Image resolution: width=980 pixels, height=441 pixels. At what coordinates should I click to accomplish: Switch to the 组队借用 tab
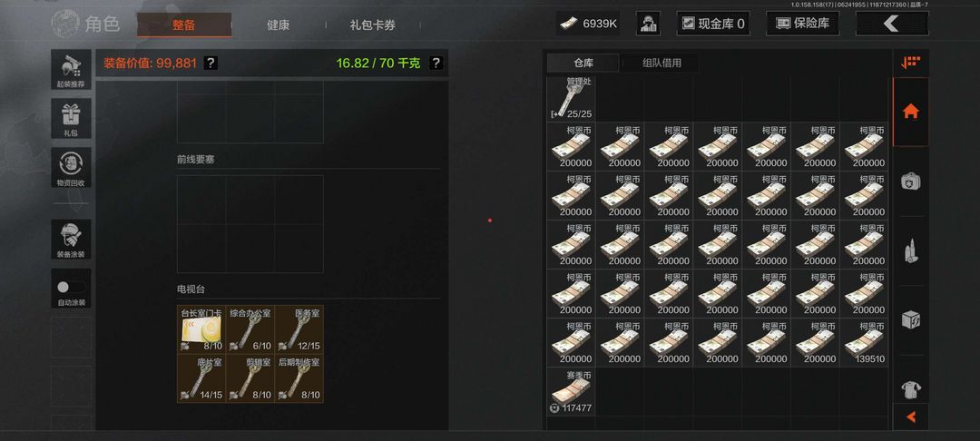click(x=661, y=64)
